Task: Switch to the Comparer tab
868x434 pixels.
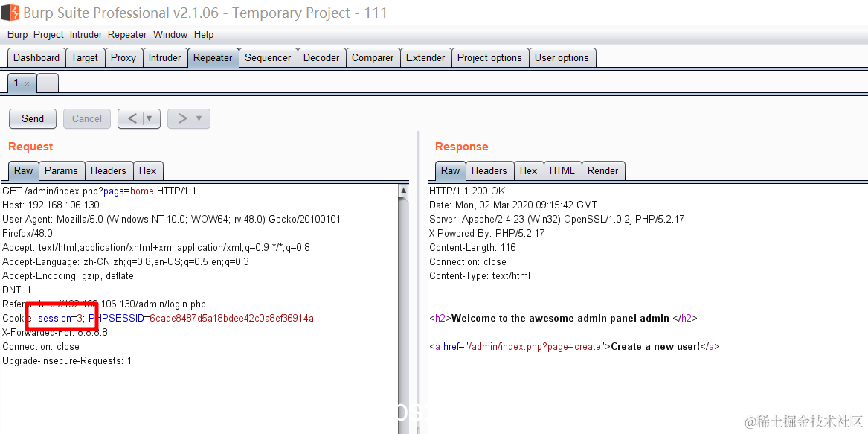Action: click(x=373, y=57)
